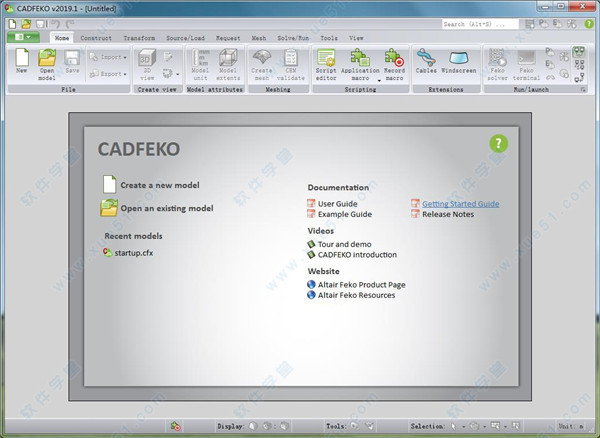Open recent model startup.cfx
The width and height of the screenshot is (600, 438).
click(x=128, y=253)
